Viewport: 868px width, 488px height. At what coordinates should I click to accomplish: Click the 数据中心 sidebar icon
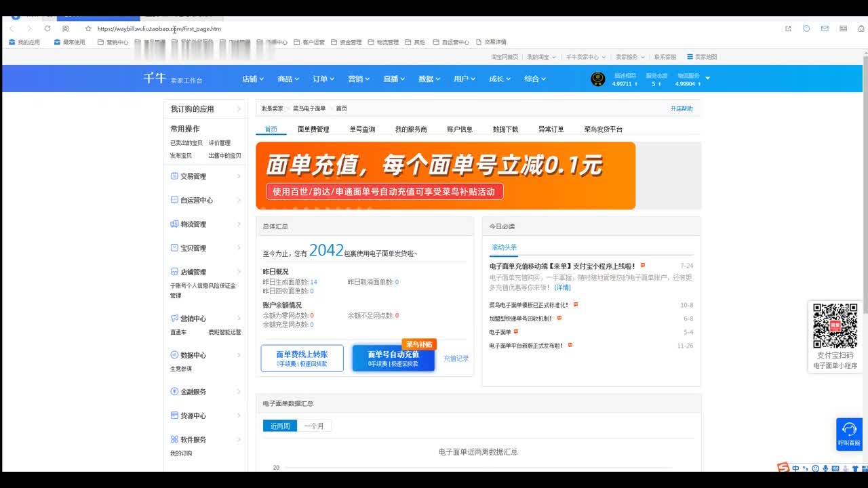(x=174, y=355)
